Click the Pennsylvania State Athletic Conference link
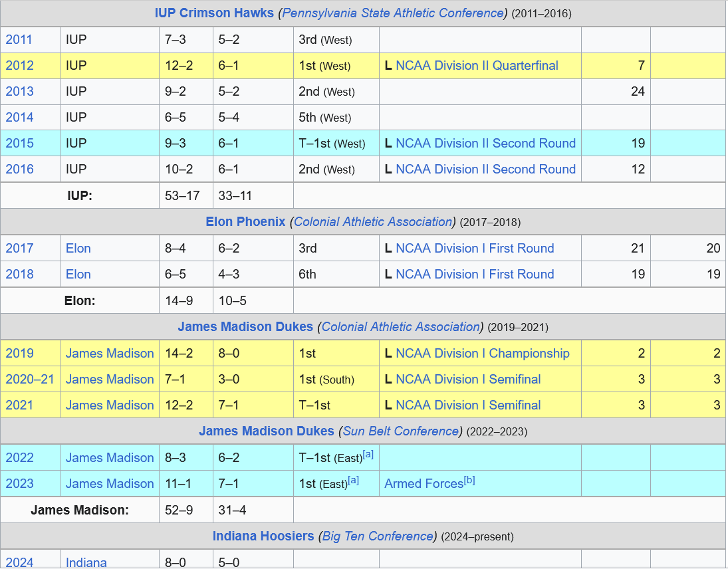The height and width of the screenshot is (569, 728). [393, 13]
